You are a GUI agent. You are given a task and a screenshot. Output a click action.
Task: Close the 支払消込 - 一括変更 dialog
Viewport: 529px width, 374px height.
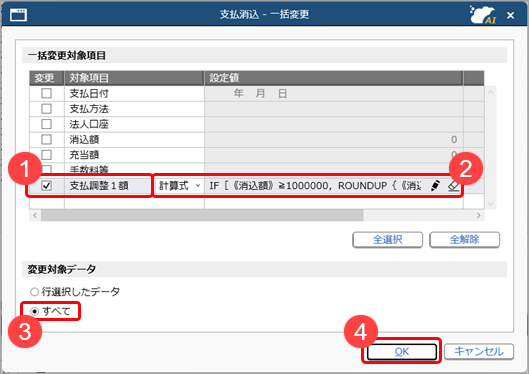click(510, 15)
